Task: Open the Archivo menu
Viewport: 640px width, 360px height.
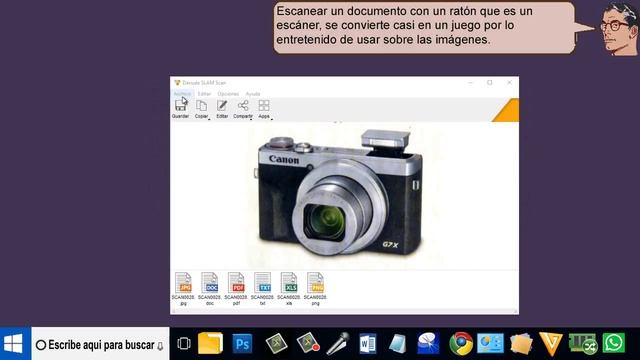Action: click(x=182, y=94)
